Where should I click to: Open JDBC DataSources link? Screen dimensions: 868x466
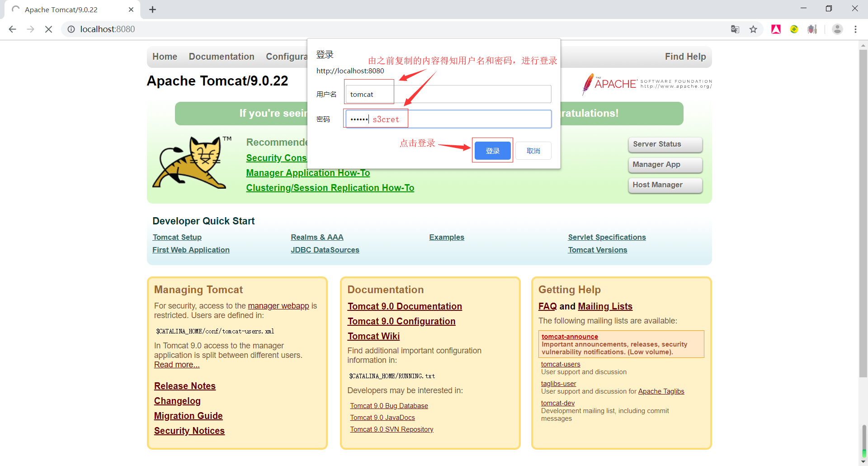[x=325, y=250]
